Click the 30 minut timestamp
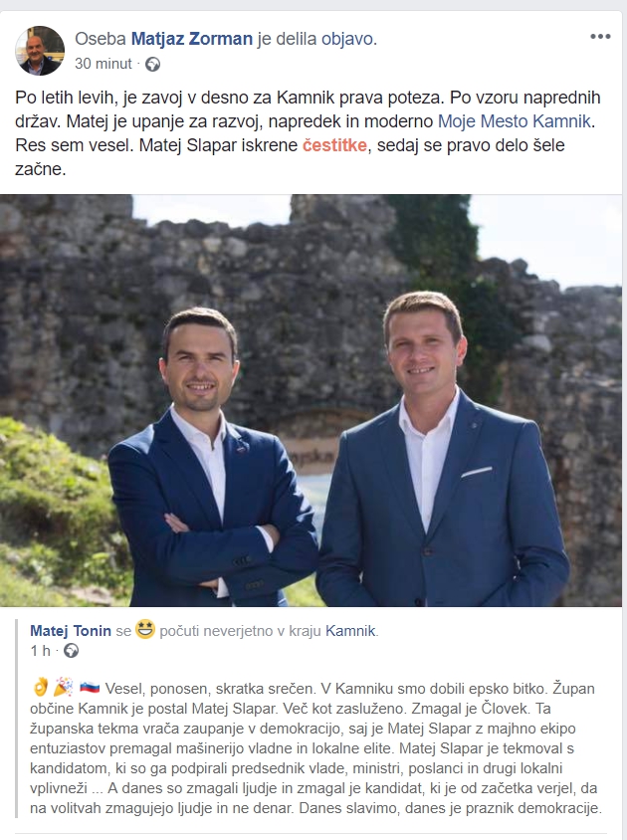 pyautogui.click(x=103, y=64)
